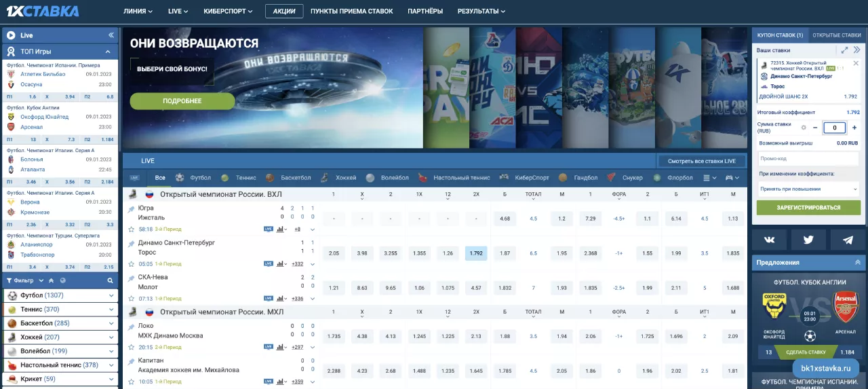Collapse the ТОП Игры panel
The width and height of the screenshot is (868, 389).
108,52
